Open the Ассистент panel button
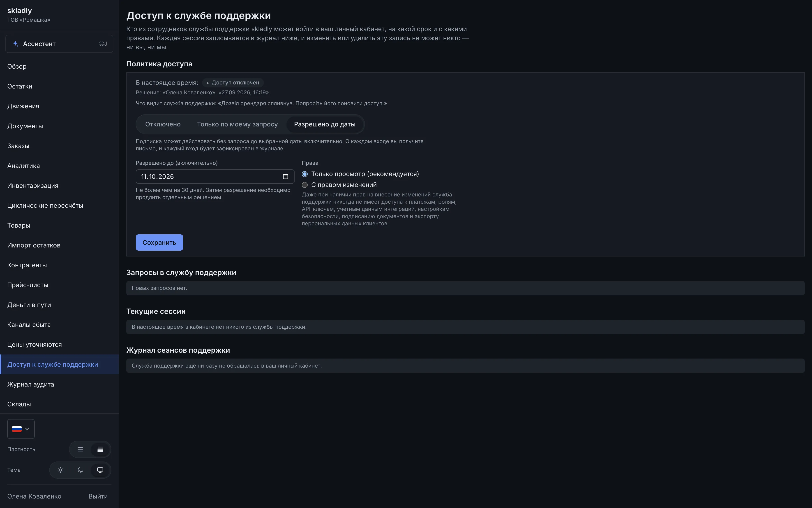The image size is (812, 508). (x=59, y=44)
